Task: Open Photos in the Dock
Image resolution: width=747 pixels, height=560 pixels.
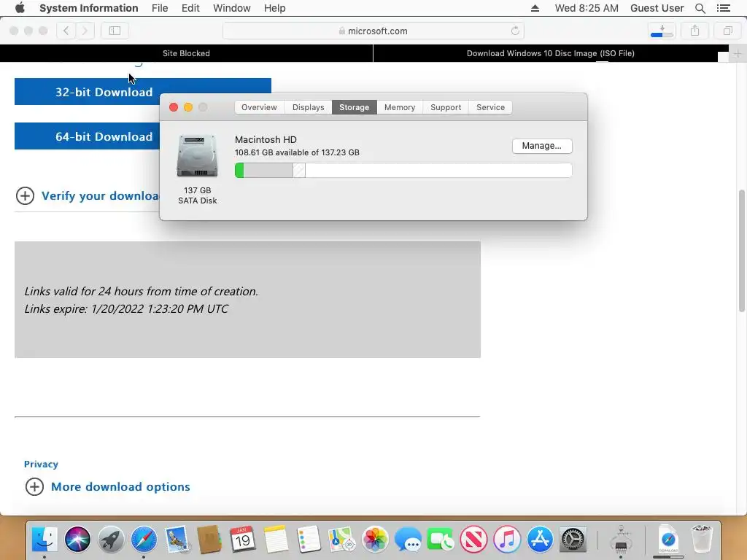Action: tap(375, 540)
